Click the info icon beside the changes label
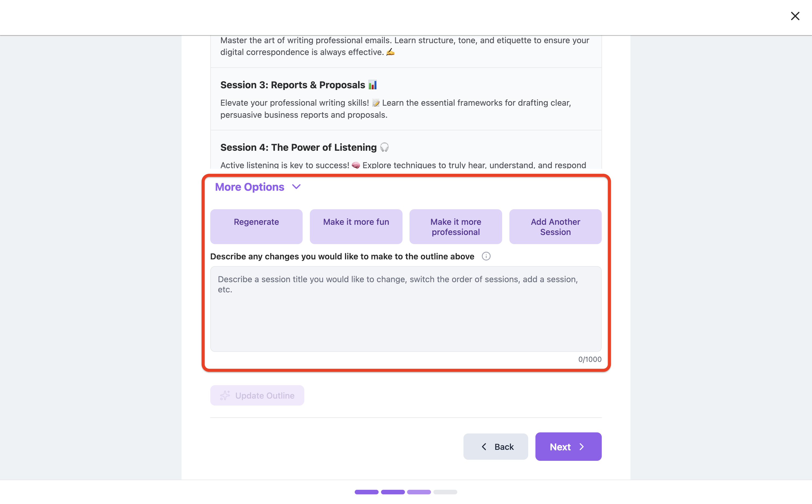This screenshot has height=504, width=812. [486, 256]
